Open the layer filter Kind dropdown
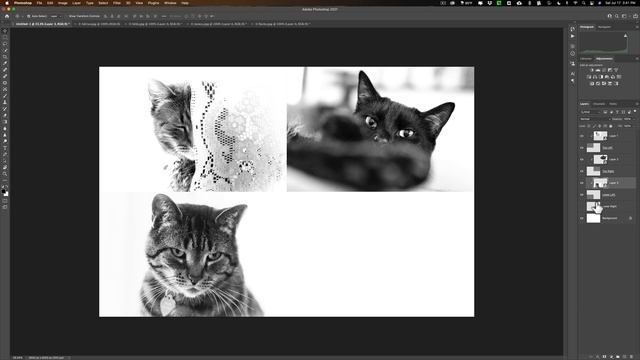The image size is (640, 360). [591, 112]
